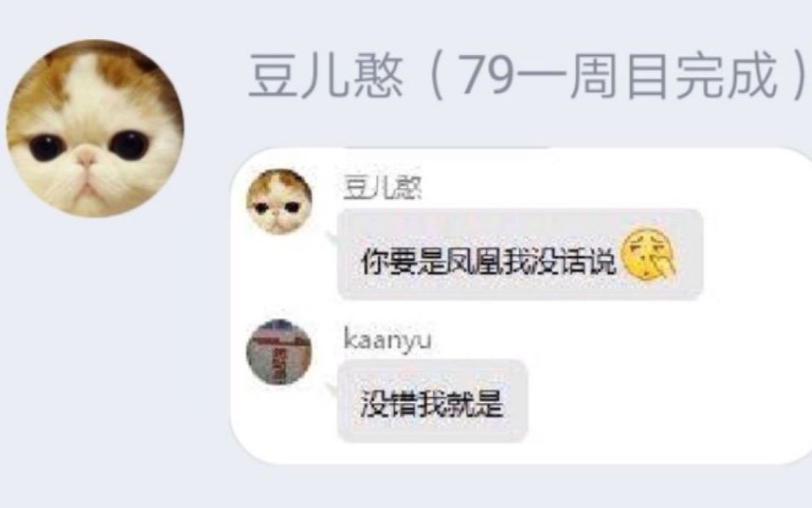Tap the small cat avatar inside the card
Screen dimensions: 812x508
coord(279,202)
